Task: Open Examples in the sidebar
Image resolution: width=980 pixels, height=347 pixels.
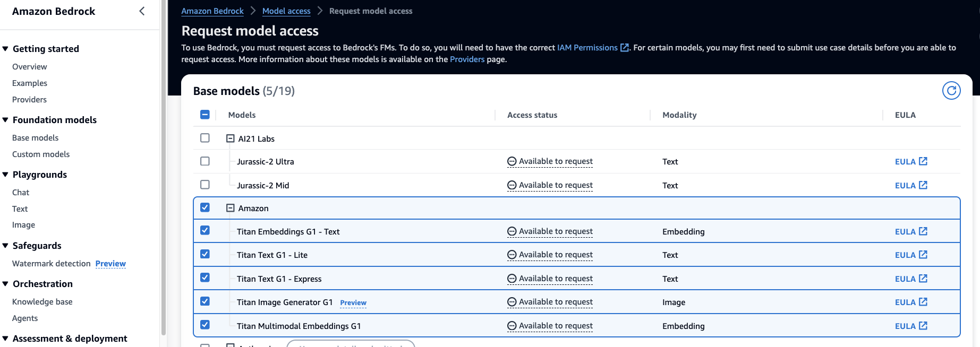Action: [30, 83]
